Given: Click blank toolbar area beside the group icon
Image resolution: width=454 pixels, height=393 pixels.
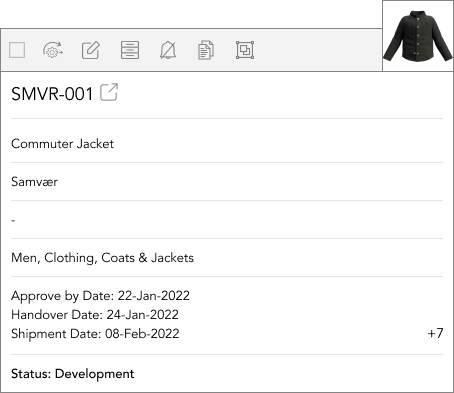Looking at the screenshot, I should (318, 50).
